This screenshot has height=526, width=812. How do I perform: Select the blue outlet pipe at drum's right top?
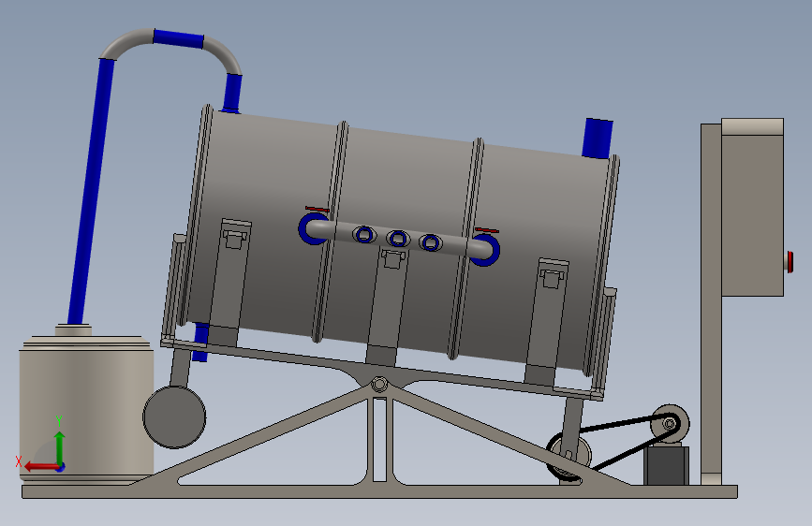(598, 139)
